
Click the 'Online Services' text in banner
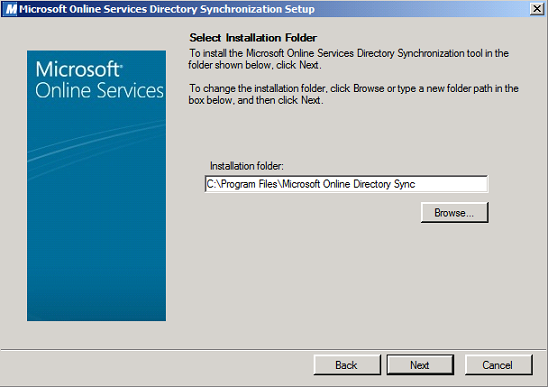[x=99, y=90]
